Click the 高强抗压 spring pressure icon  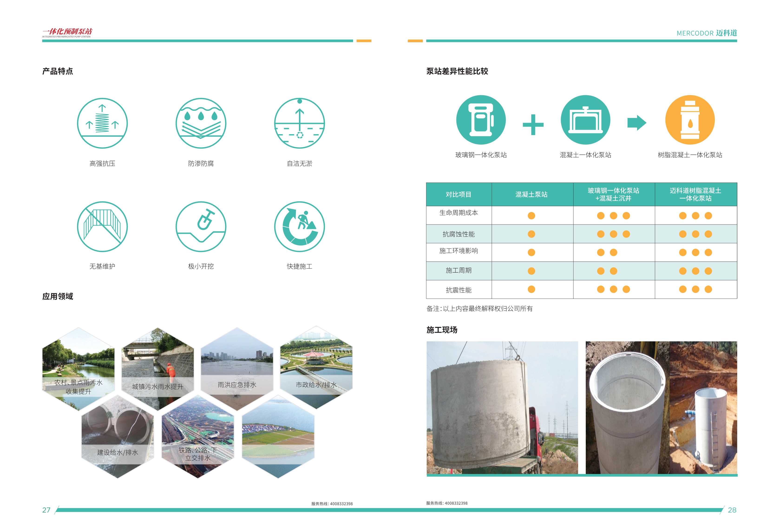(x=102, y=123)
